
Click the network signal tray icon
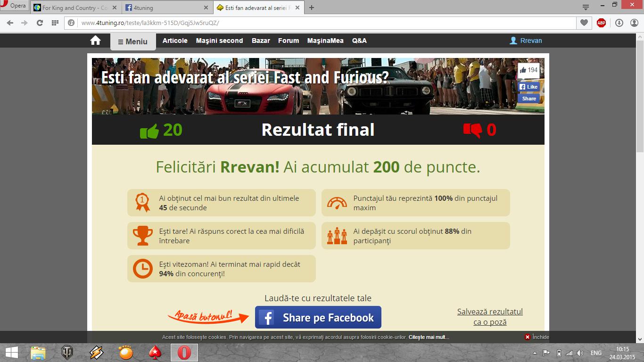(x=570, y=353)
